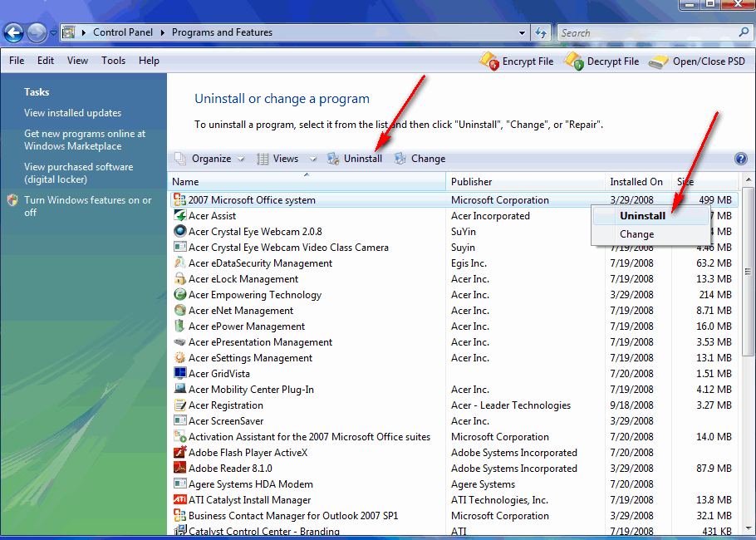Click the Forward navigation arrow button
This screenshot has height=540, width=756.
[37, 32]
